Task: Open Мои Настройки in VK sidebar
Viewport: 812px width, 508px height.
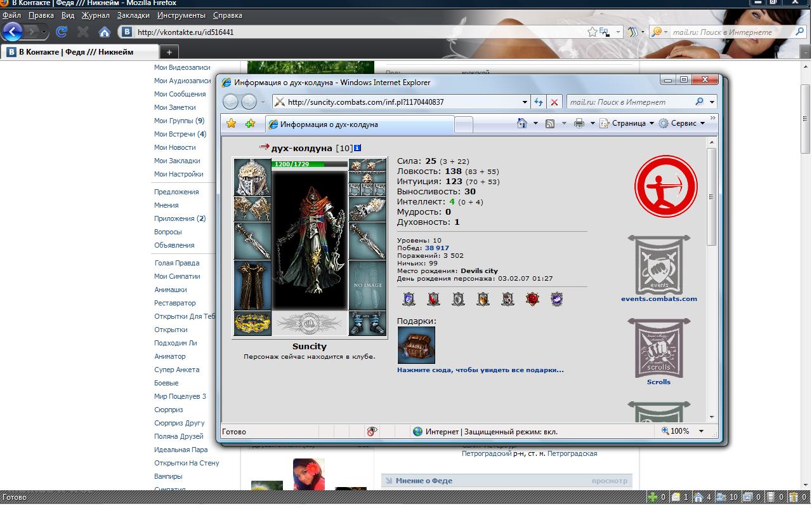Action: pos(179,174)
